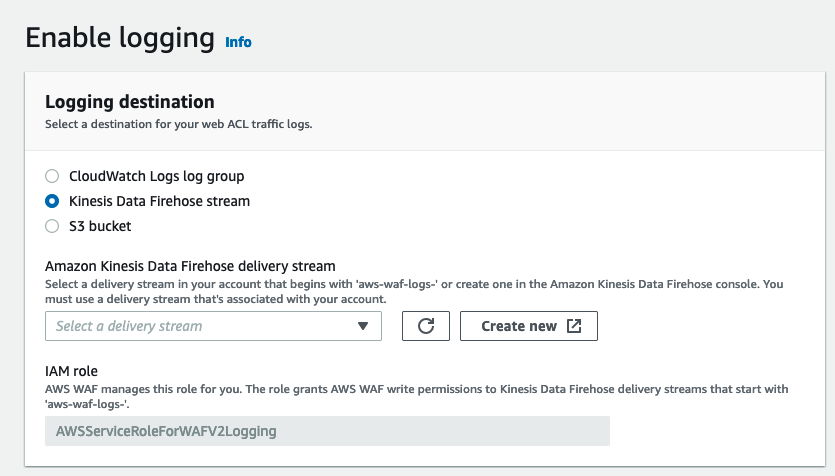
Task: Click the IAM role field label
Action: [71, 371]
